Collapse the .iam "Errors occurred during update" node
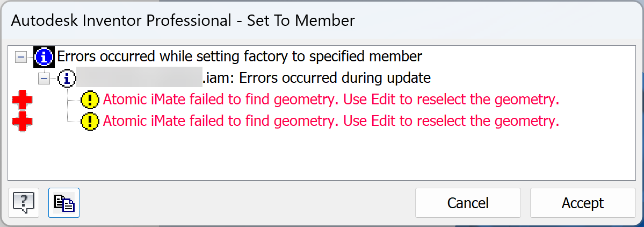644x227 pixels. coord(44,79)
